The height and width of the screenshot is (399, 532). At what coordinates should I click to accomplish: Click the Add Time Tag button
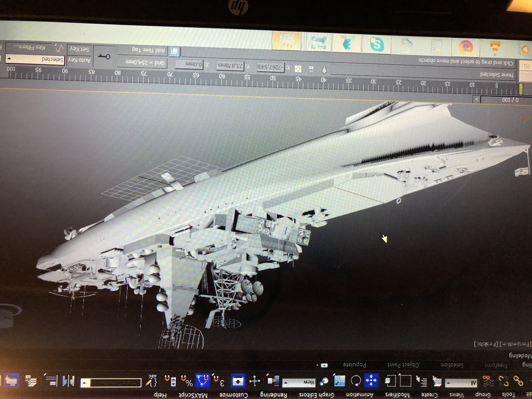[x=148, y=50]
